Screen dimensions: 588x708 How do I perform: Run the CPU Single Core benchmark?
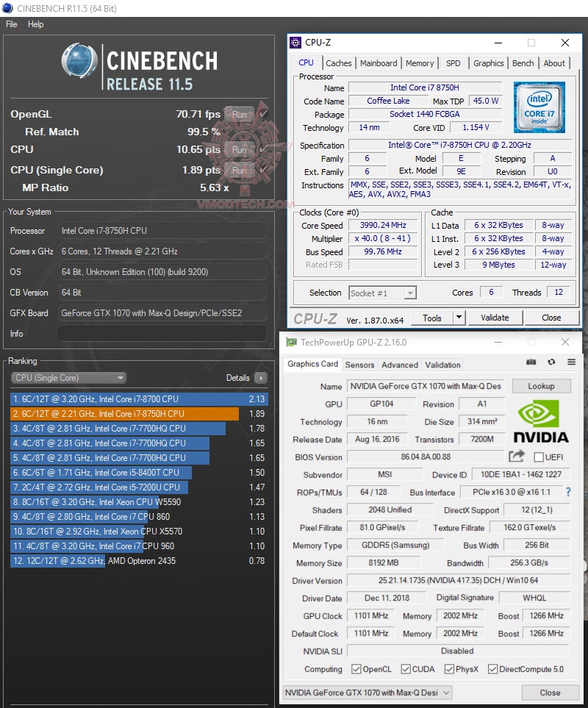(240, 171)
